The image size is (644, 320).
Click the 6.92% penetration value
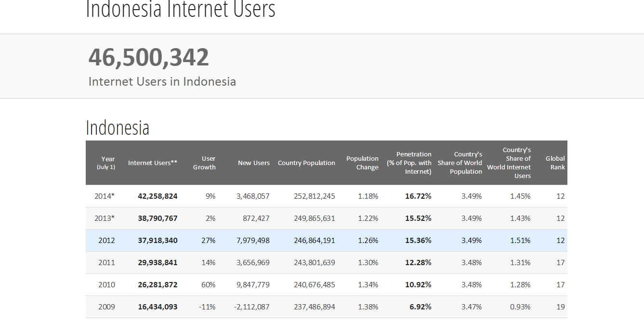(421, 307)
